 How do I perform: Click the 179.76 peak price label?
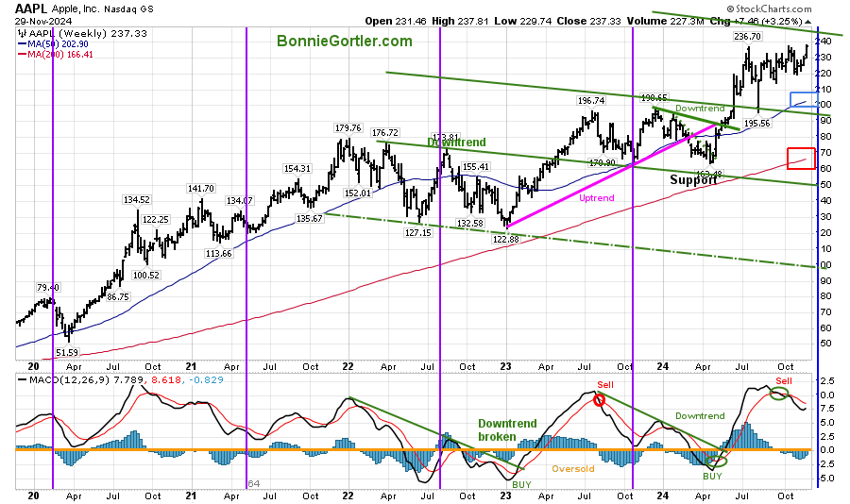[348, 128]
